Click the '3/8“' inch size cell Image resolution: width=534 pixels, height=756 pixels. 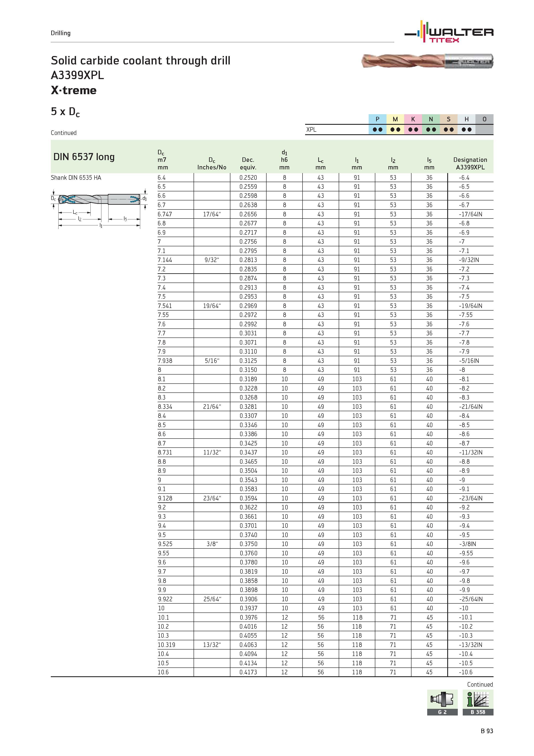[x=212, y=544]
